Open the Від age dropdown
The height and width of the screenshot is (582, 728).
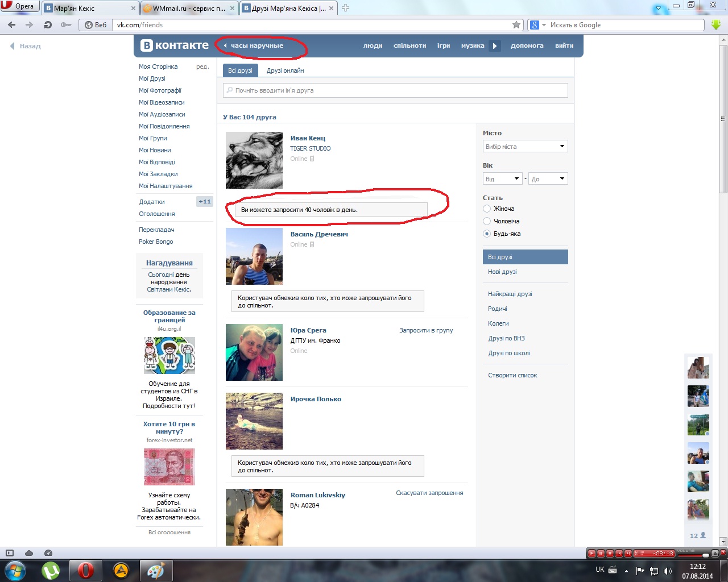pyautogui.click(x=502, y=179)
